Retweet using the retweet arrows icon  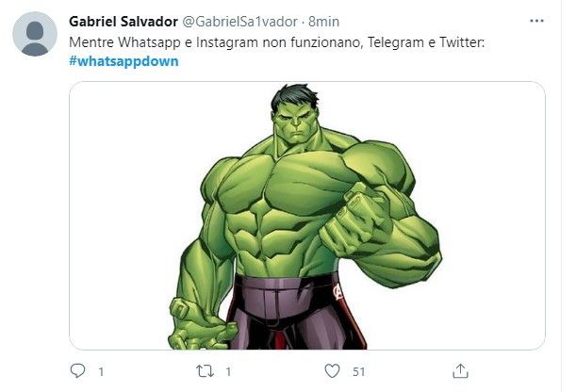[x=203, y=371]
